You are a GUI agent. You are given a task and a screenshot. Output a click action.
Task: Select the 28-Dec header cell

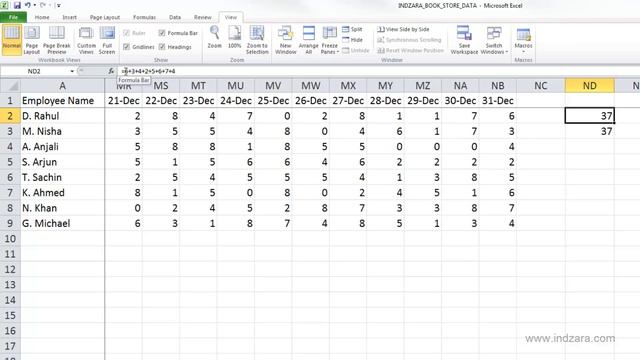(385, 100)
